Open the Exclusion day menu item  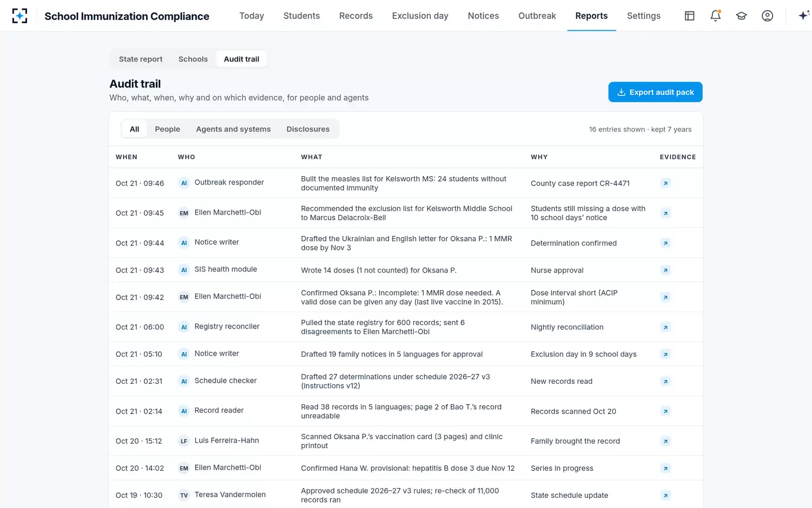(420, 16)
